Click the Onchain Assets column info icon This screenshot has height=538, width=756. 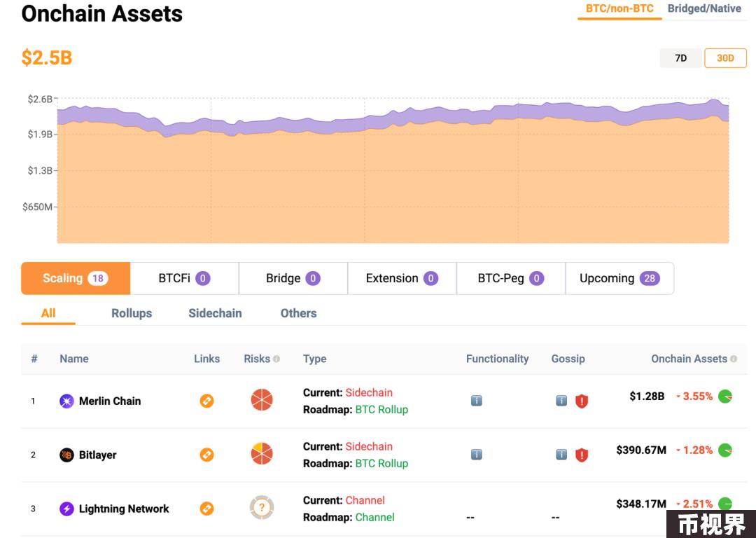(x=734, y=359)
